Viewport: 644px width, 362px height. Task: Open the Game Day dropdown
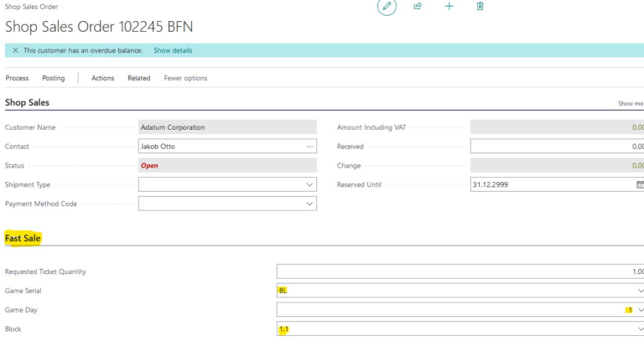641,310
